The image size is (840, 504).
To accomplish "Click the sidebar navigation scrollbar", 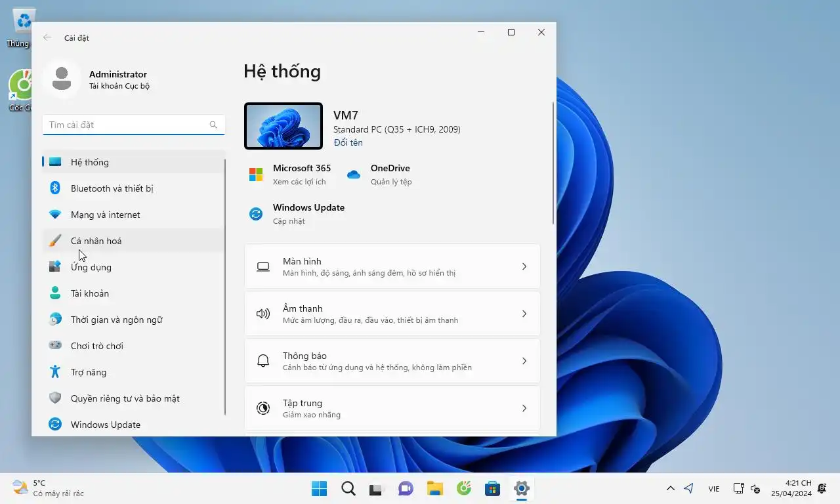I will click(225, 287).
